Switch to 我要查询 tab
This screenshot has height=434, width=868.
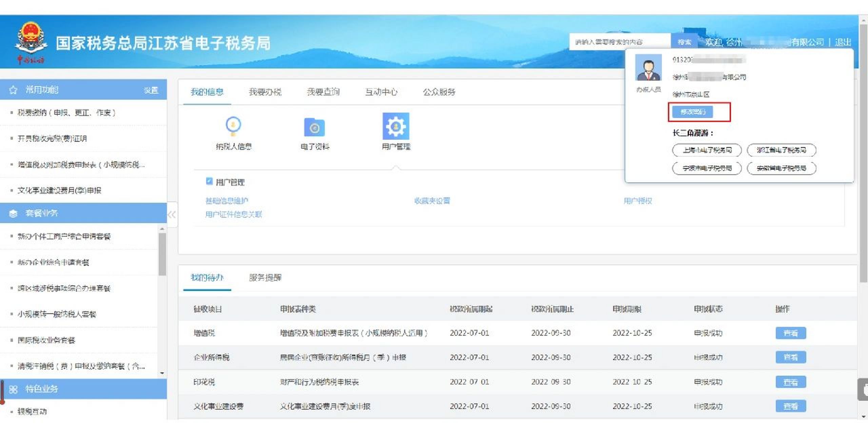[x=323, y=92]
